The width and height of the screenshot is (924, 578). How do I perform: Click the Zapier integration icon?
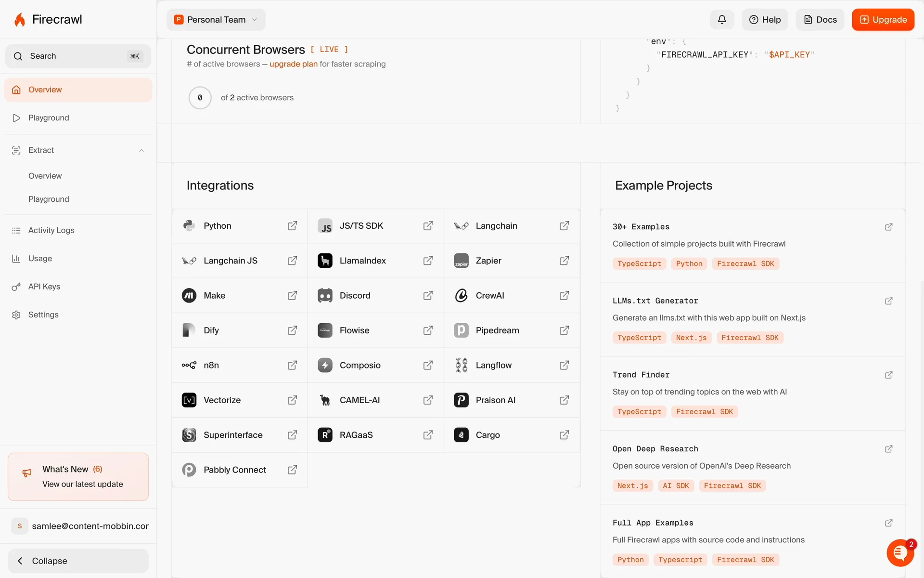click(461, 261)
